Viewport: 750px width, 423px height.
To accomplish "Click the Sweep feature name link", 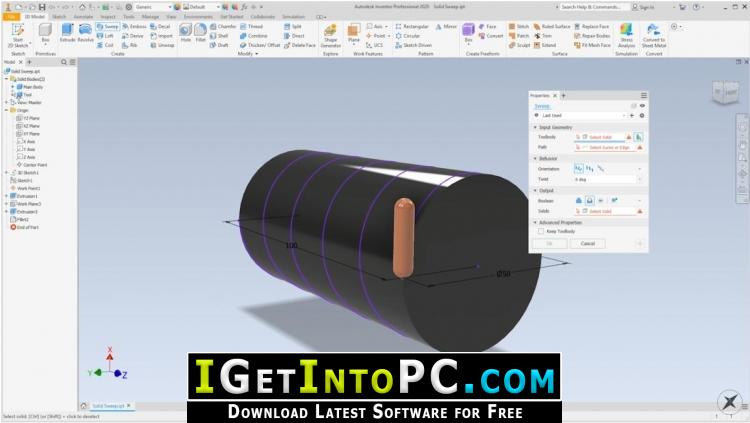I will [x=542, y=106].
